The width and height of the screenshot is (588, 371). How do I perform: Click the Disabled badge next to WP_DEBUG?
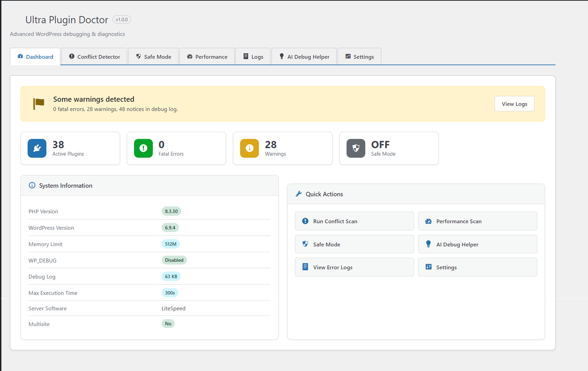click(174, 260)
